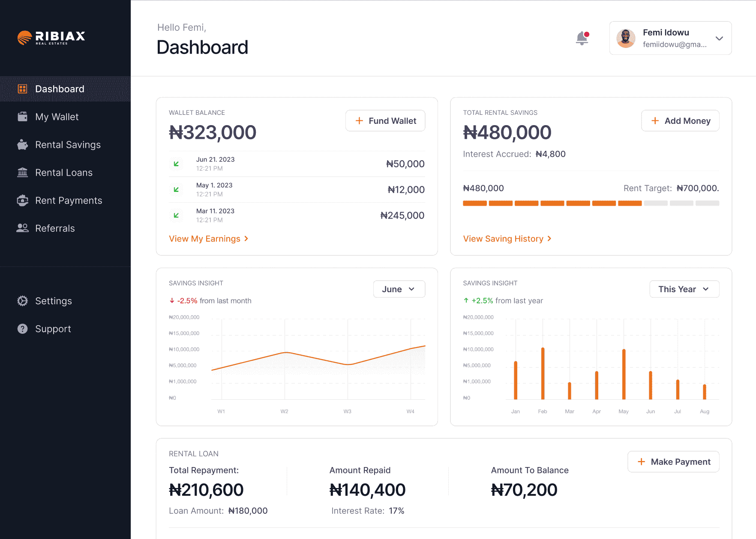This screenshot has height=539, width=756.
Task: Click the February bar in yearly savings chart
Action: (543, 373)
